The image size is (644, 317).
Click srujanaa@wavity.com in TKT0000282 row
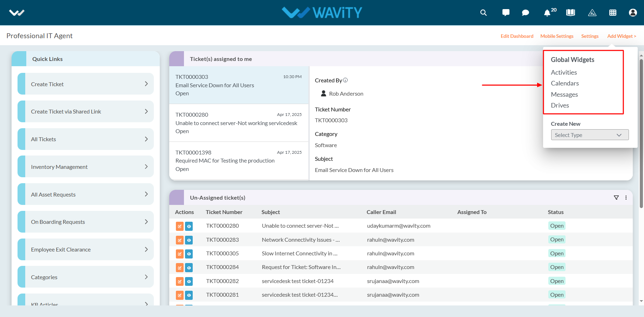point(393,281)
